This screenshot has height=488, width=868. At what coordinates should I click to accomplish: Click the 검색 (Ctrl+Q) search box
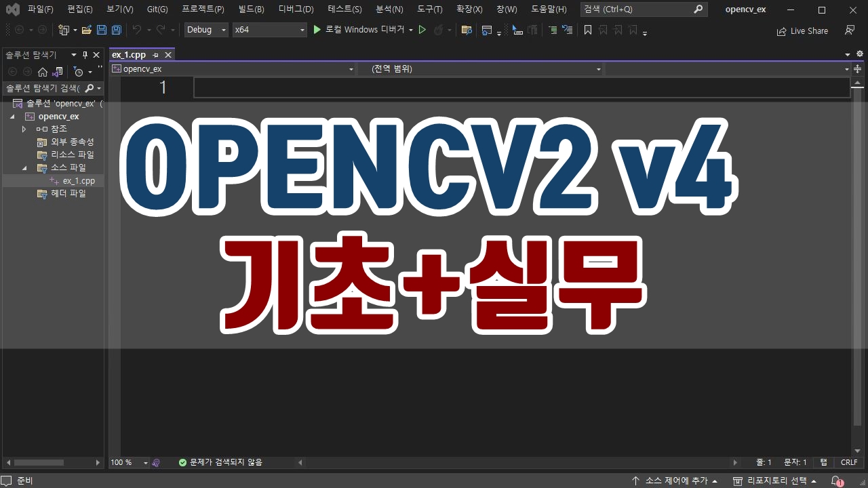pyautogui.click(x=644, y=9)
